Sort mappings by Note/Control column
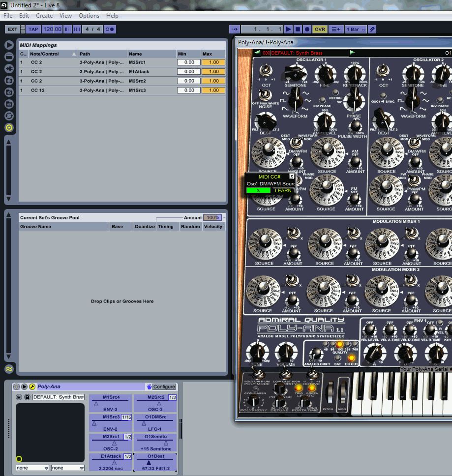This screenshot has height=476, width=452. click(53, 54)
